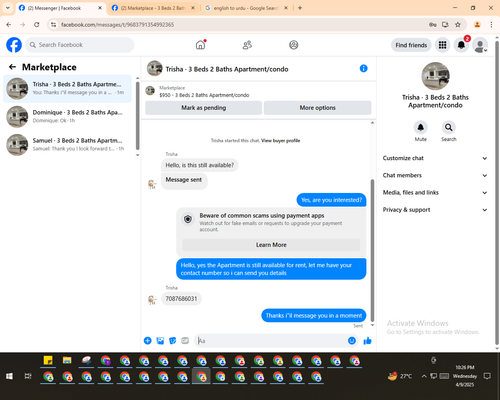The width and height of the screenshot is (500, 400).
Task: Click the browser address bar URL
Action: tap(117, 25)
